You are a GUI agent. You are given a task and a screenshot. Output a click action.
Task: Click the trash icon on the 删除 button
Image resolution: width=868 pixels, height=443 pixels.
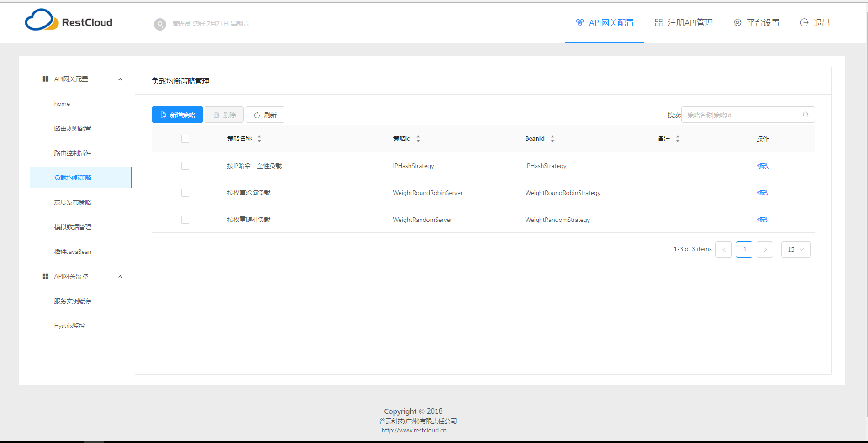[x=216, y=115]
